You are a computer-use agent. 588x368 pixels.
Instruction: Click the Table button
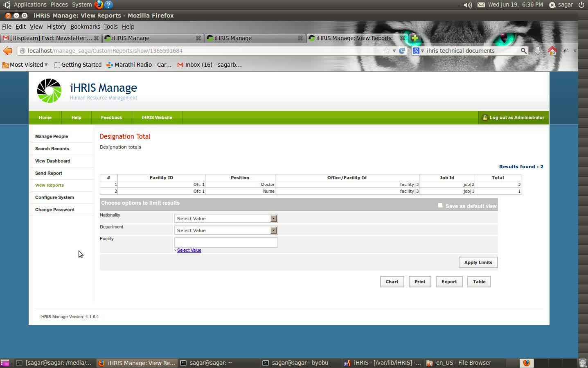[479, 282]
